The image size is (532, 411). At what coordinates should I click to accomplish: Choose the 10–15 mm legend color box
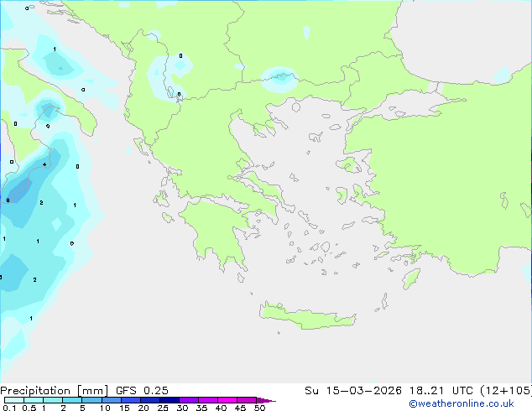111,400
